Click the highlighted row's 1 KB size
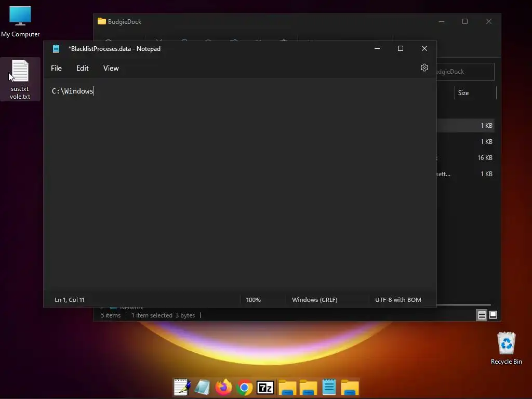Viewport: 532px width, 399px height. click(x=486, y=126)
